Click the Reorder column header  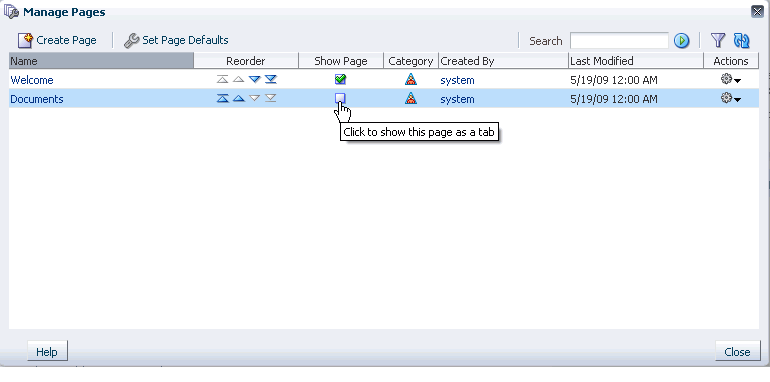click(x=246, y=61)
